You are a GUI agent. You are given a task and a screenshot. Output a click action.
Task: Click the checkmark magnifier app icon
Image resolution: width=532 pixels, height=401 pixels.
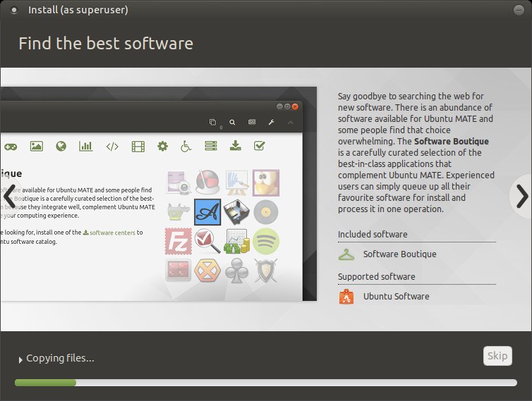(x=207, y=241)
